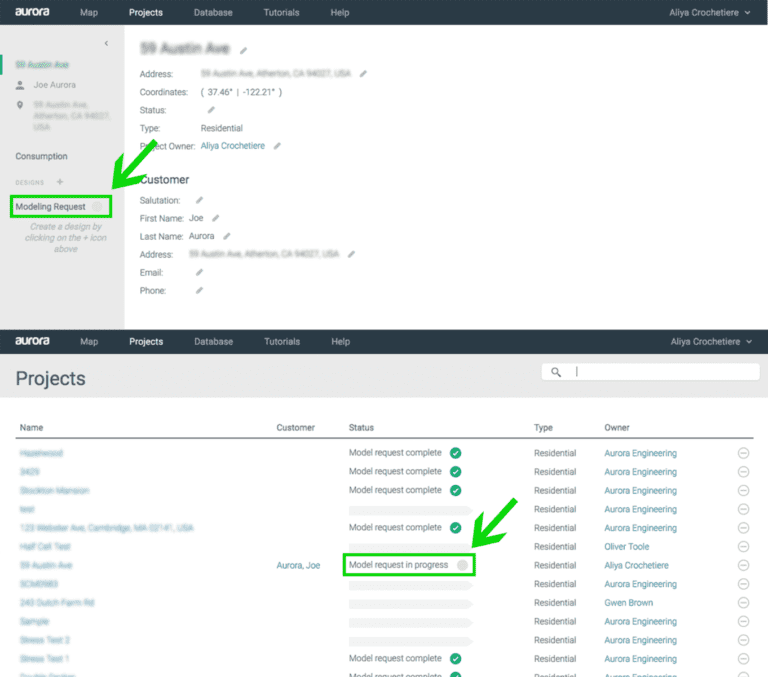
Task: Open Tutorials in the top navigation bar
Action: point(281,13)
